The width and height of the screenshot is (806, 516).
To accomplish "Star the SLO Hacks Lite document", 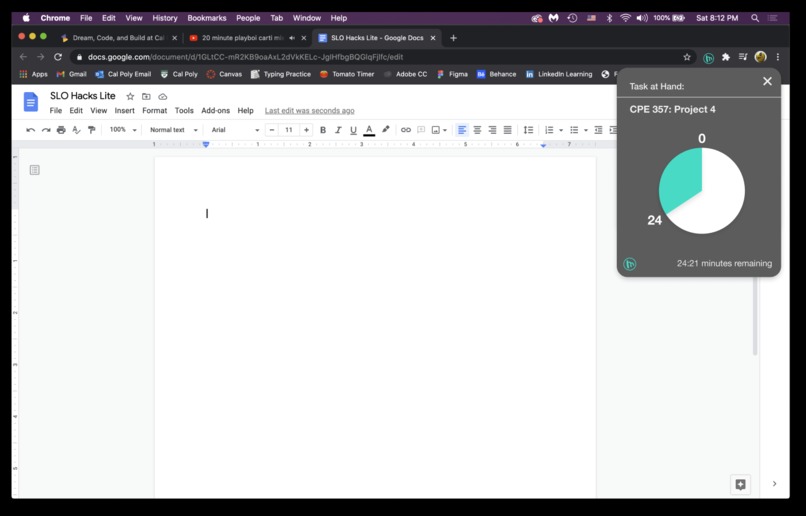I will click(x=130, y=97).
